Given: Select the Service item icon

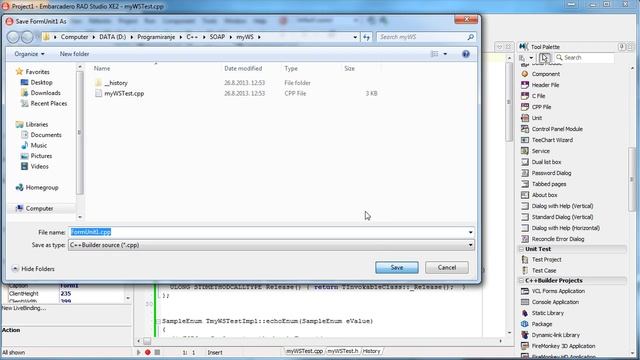Looking at the screenshot, I should coord(525,151).
